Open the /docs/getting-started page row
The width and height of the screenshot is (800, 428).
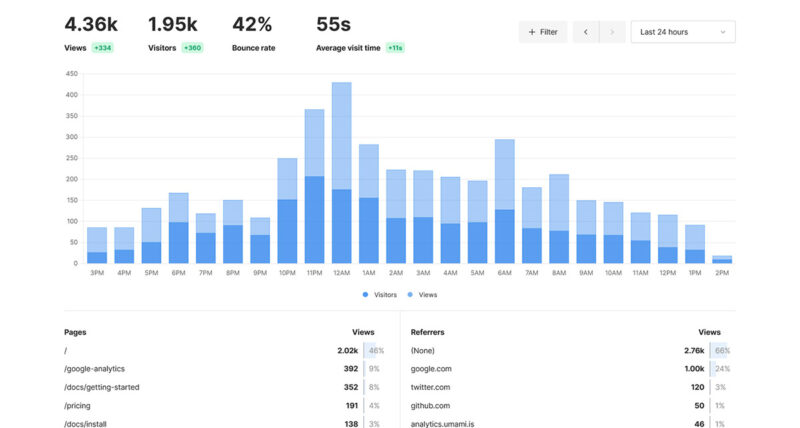point(224,387)
